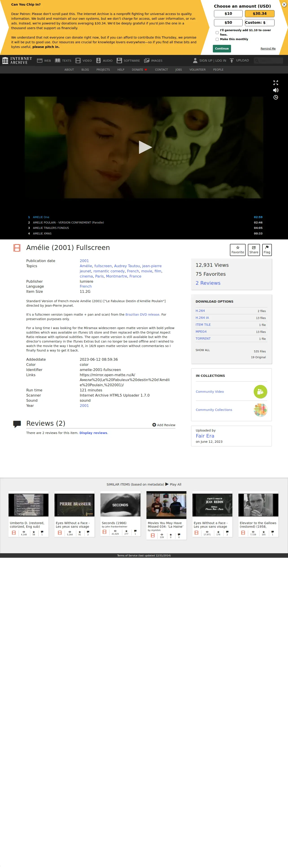Image resolution: width=288 pixels, height=868 pixels.
Task: Select playlist track AMELIE One
Action: point(144,217)
